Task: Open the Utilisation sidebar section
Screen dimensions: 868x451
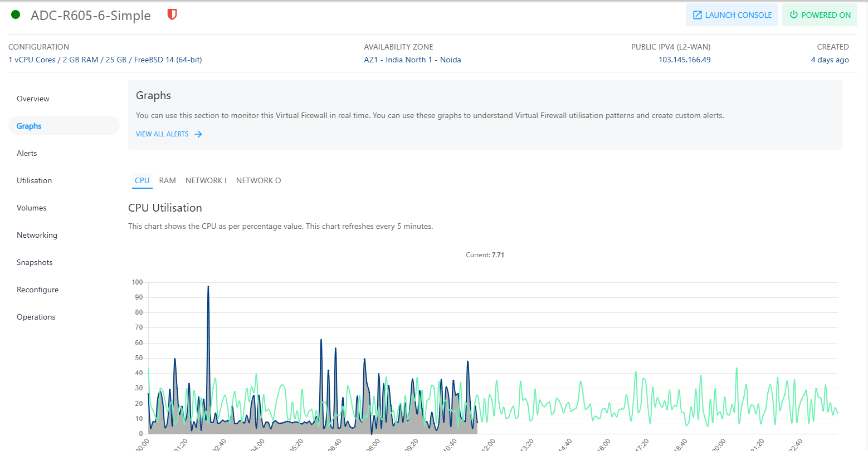Action: click(x=34, y=180)
